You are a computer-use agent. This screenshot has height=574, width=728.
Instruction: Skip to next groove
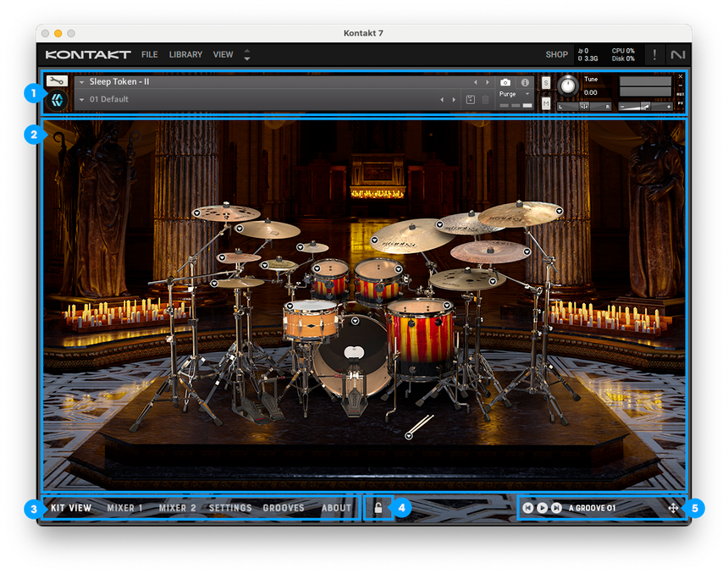coord(556,508)
